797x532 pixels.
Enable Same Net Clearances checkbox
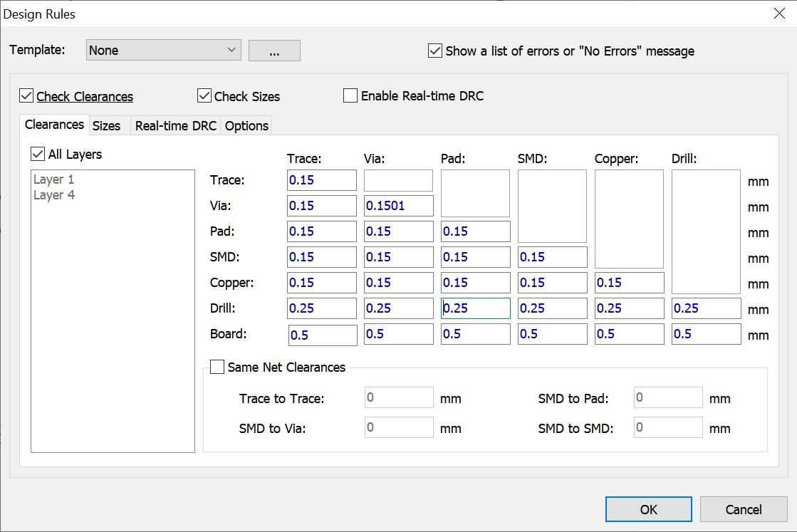point(217,367)
